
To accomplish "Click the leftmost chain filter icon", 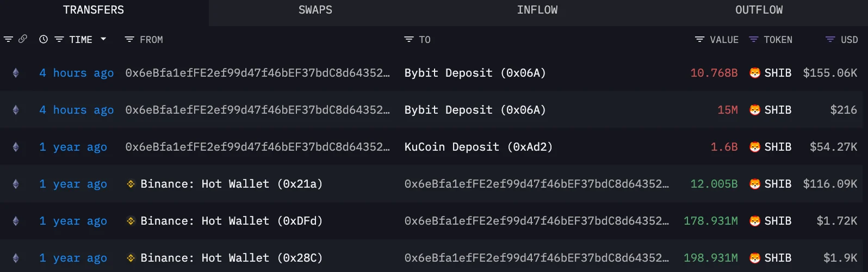I will [8, 40].
